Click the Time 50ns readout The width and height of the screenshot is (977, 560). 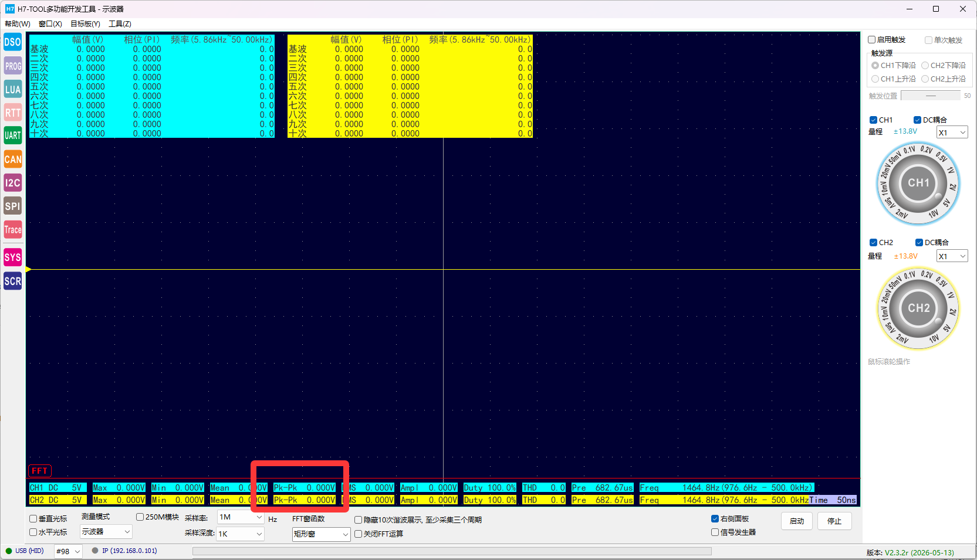tap(833, 500)
